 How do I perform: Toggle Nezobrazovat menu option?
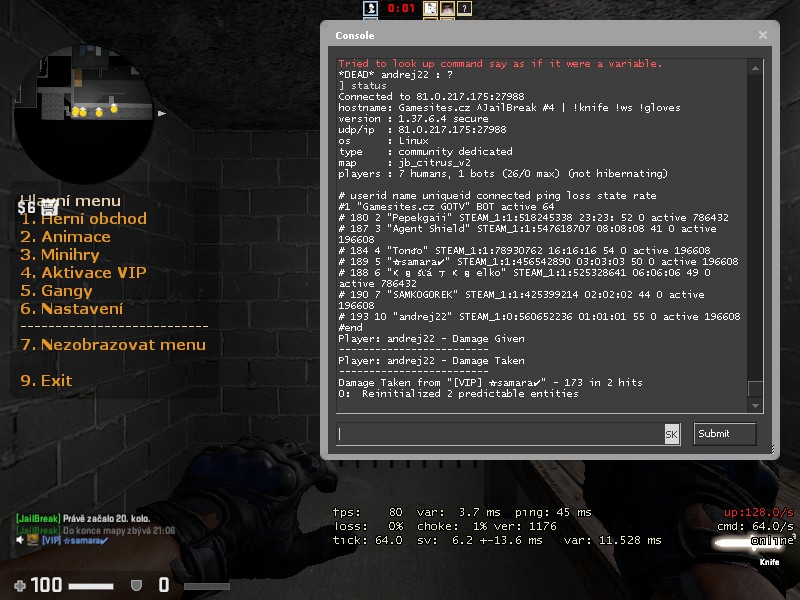tap(113, 345)
